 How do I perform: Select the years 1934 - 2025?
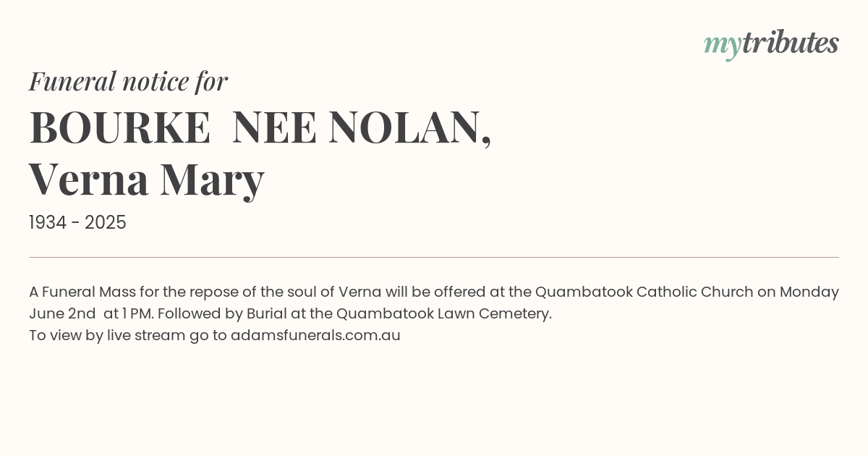[x=77, y=223]
